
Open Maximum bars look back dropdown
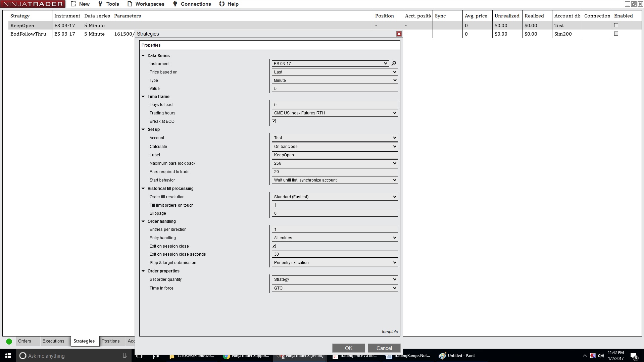(x=335, y=163)
